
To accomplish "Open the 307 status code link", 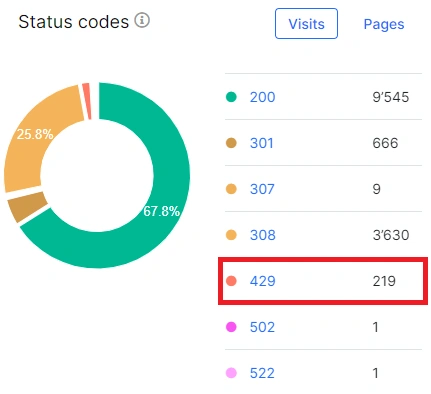I will click(x=262, y=189).
